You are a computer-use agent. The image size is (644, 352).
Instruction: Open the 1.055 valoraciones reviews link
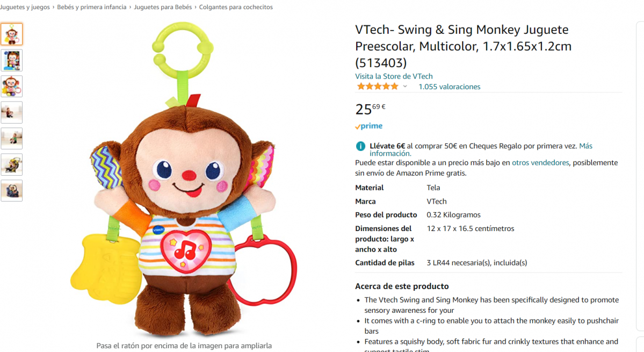pos(450,87)
